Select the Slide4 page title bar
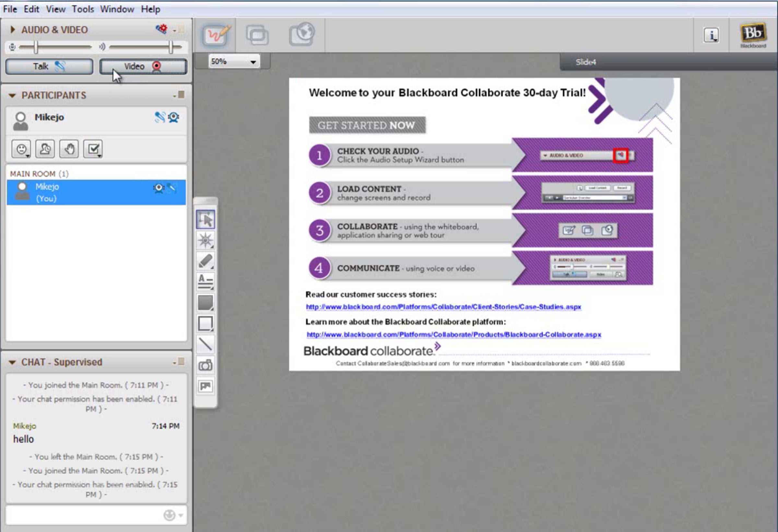 point(668,62)
